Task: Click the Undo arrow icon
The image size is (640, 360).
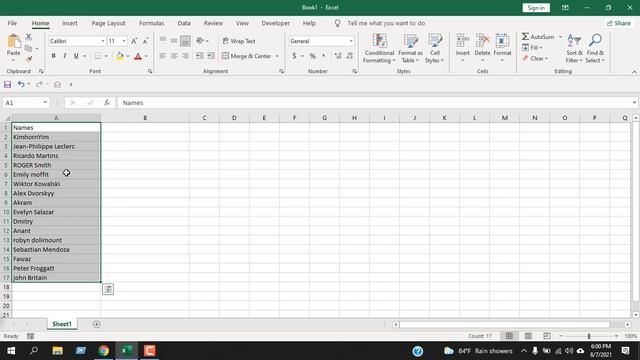Action: (x=20, y=84)
